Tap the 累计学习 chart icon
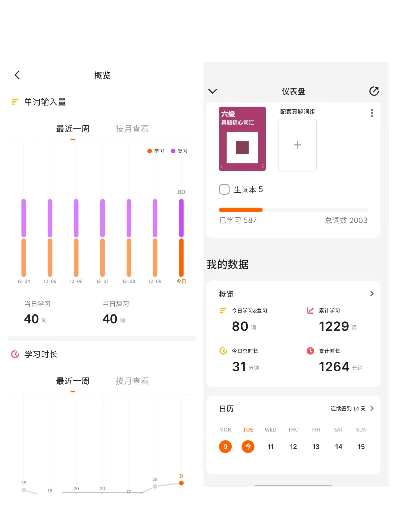Viewport: 399px width, 532px height. pyautogui.click(x=310, y=310)
